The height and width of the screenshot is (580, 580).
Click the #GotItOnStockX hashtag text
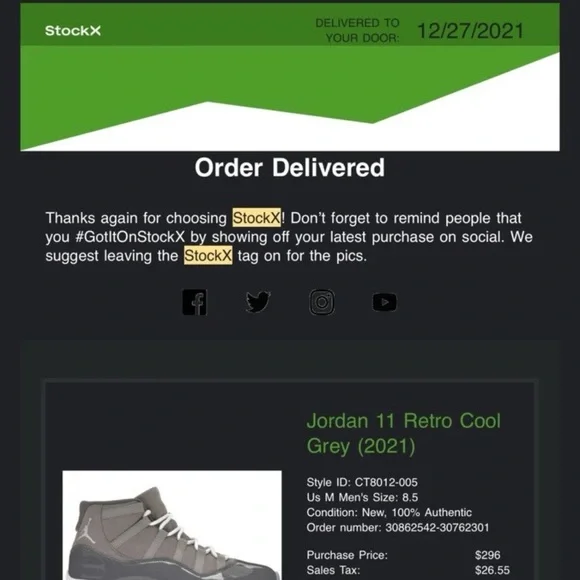pos(129,237)
